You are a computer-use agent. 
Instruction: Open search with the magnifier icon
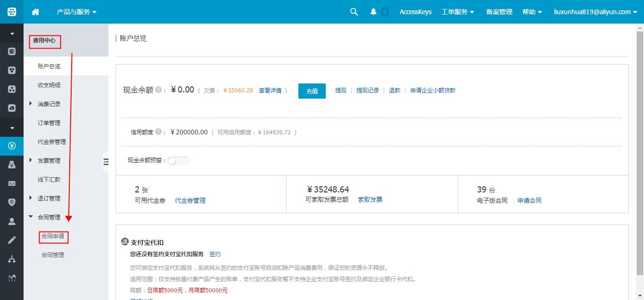[x=354, y=12]
